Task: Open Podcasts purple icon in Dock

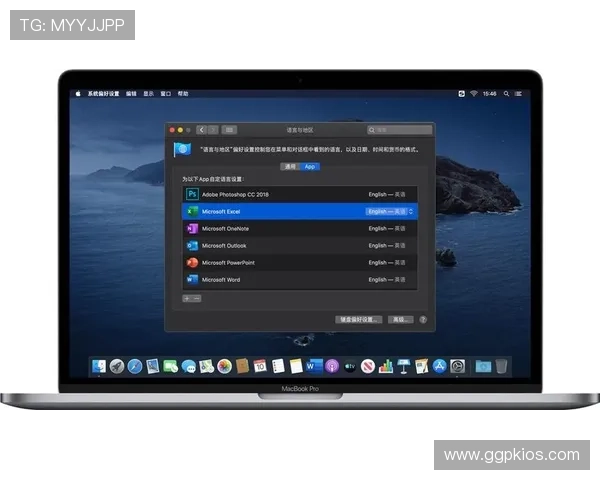Action: tap(332, 366)
